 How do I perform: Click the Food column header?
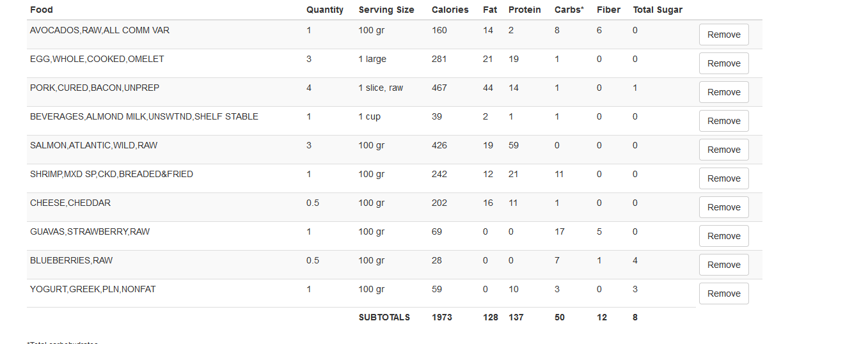click(42, 10)
